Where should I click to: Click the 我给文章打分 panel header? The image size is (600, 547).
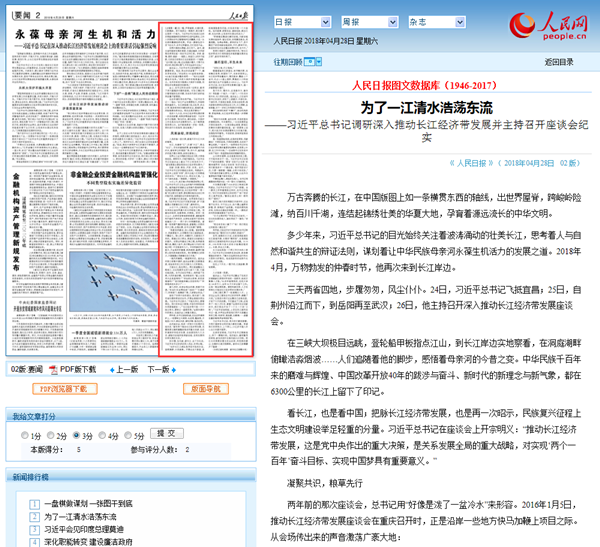point(131,415)
